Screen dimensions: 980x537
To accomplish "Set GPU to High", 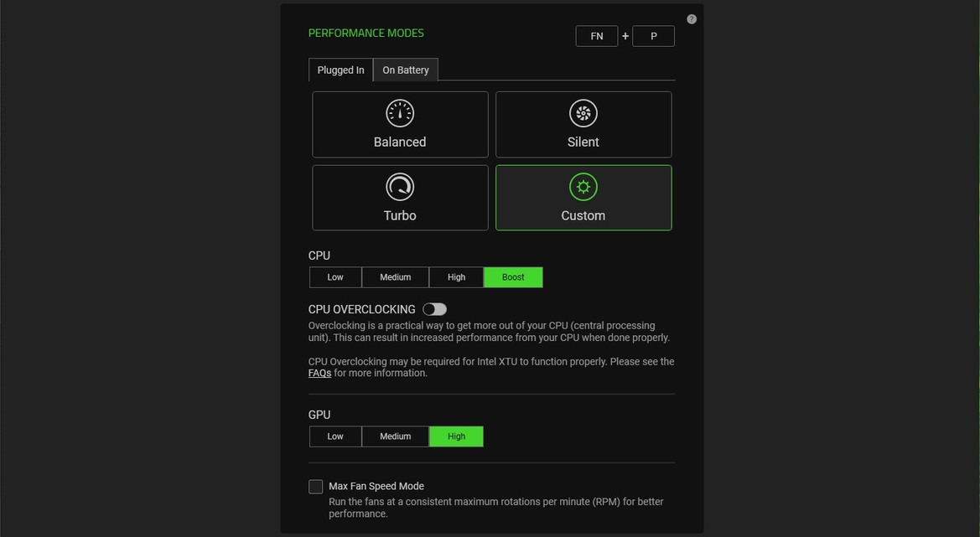I will pyautogui.click(x=456, y=436).
